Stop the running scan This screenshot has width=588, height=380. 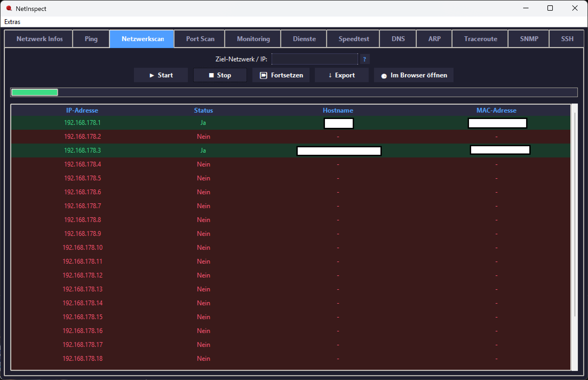220,75
